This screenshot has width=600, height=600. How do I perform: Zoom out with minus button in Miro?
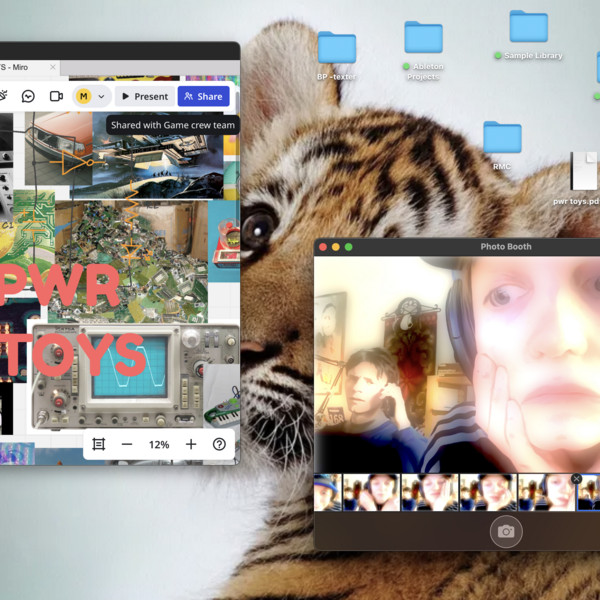127,444
